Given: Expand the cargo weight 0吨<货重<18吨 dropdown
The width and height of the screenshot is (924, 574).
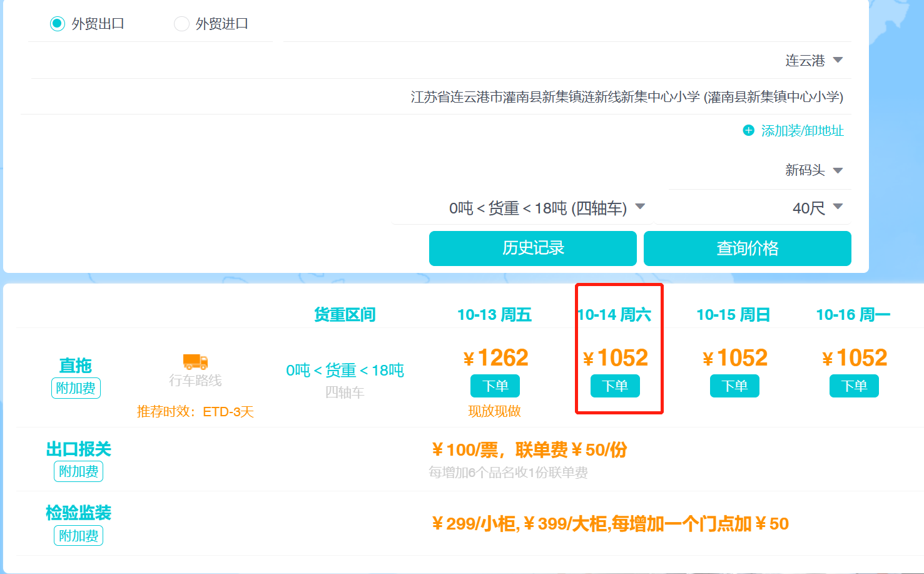Looking at the screenshot, I should tap(547, 208).
